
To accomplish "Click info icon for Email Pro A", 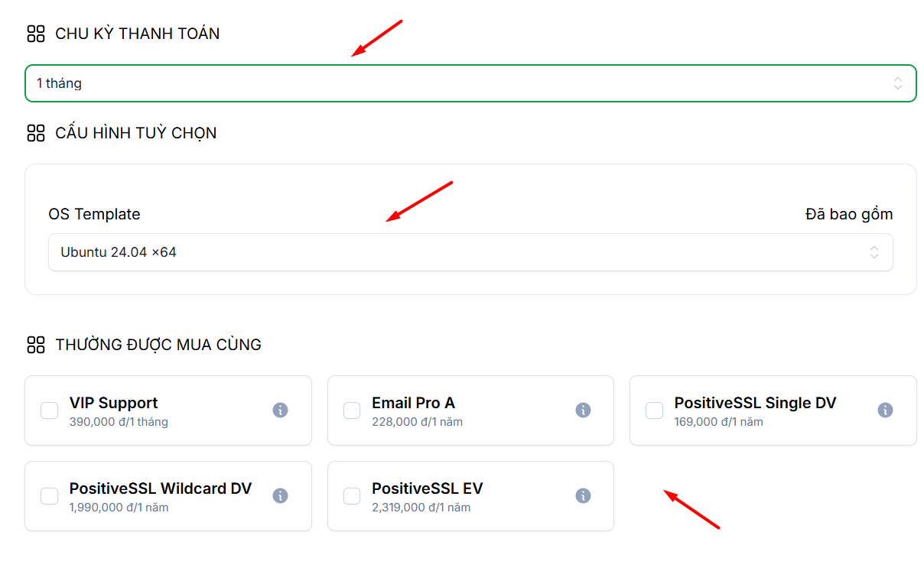I will coord(583,410).
